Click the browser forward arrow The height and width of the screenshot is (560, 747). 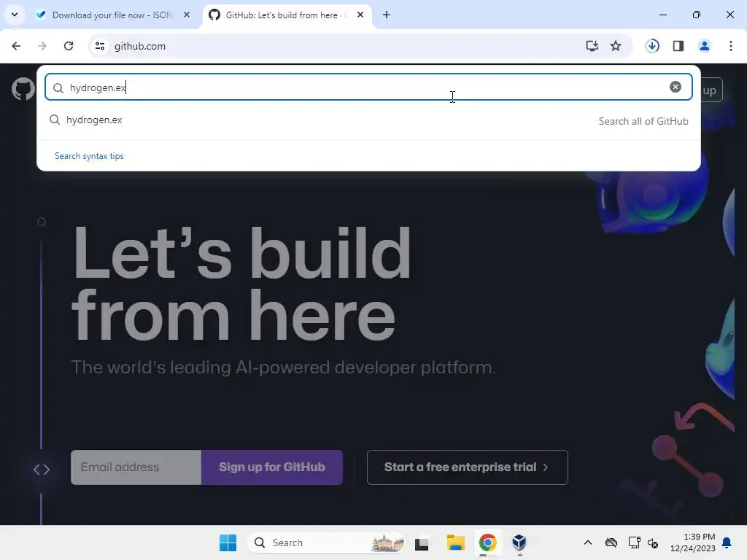[42, 46]
